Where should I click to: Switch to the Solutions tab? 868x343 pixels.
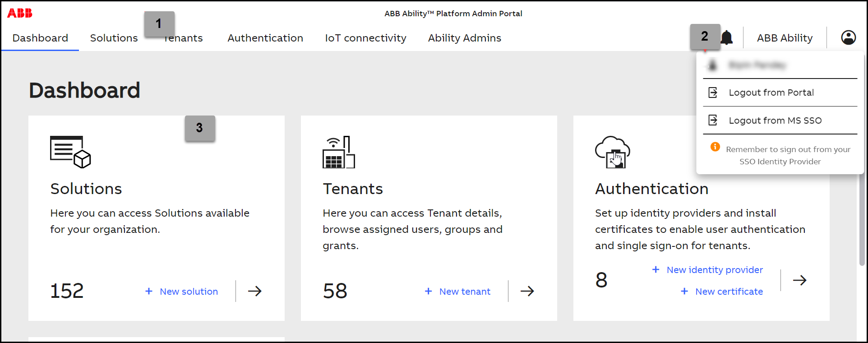pyautogui.click(x=114, y=38)
